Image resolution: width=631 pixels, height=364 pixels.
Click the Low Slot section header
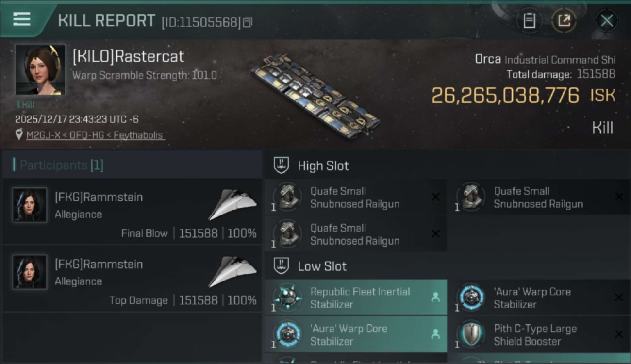coord(322,266)
